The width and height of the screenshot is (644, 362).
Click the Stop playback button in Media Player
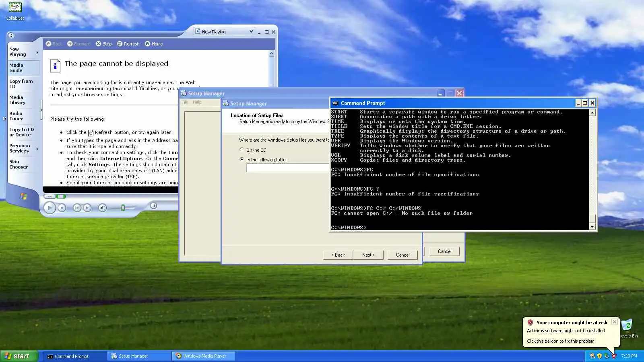62,208
